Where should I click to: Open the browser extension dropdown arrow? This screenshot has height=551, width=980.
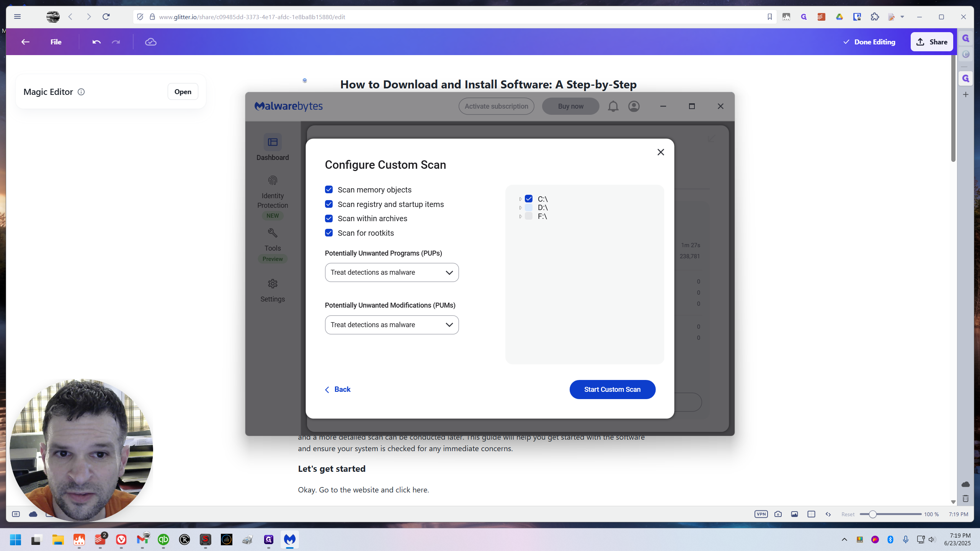click(902, 16)
